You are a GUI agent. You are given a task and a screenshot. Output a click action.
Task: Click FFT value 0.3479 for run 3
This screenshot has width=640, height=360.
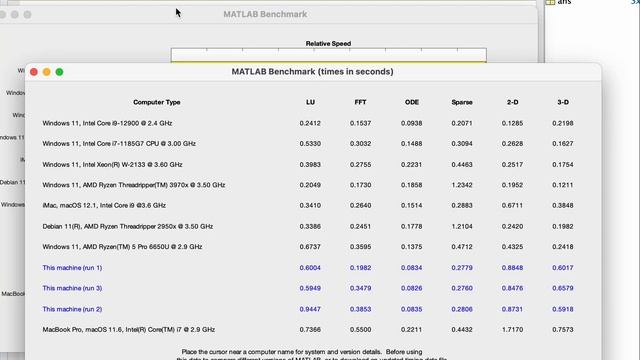click(x=360, y=288)
